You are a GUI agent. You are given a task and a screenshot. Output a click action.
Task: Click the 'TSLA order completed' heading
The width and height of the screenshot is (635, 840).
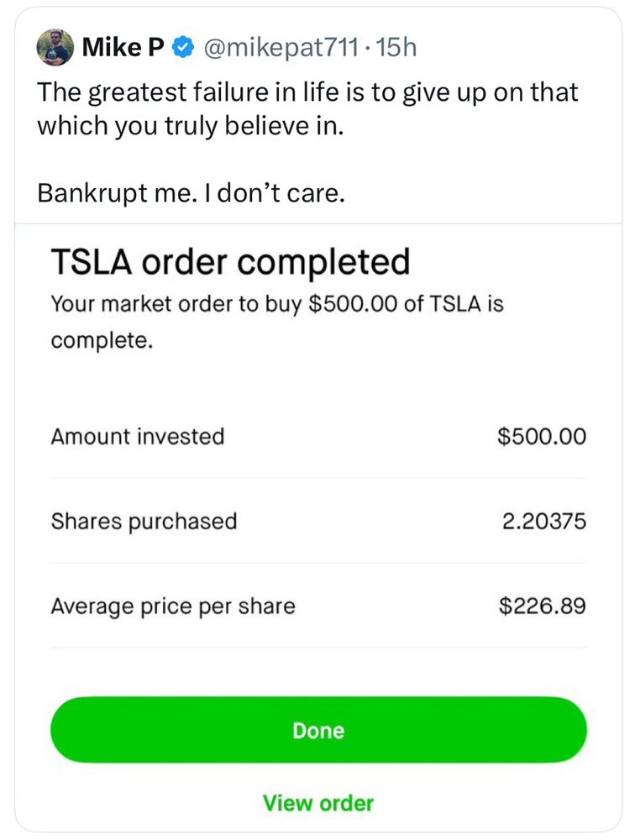230,262
